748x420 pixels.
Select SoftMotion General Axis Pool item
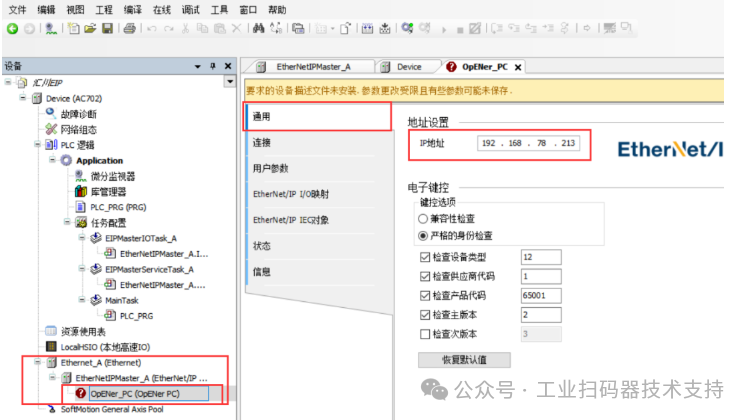coord(112,409)
